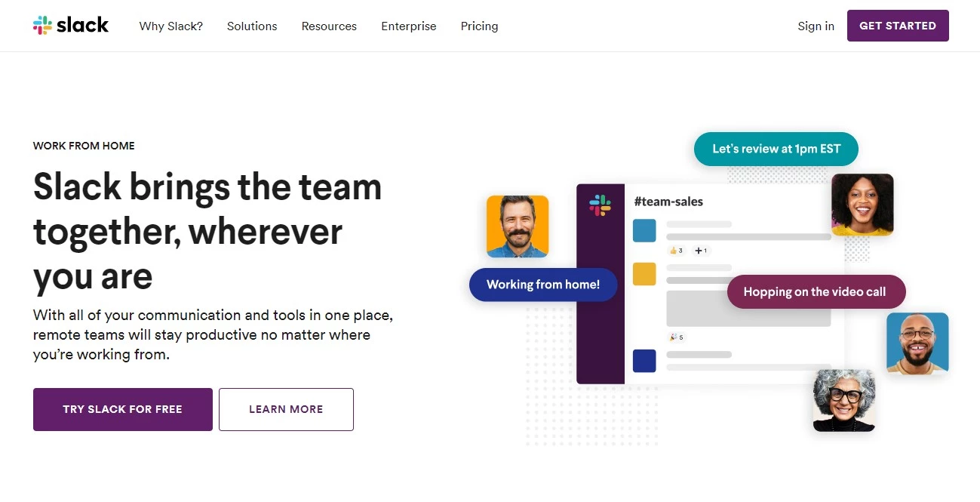This screenshot has height=502, width=980.
Task: Click the Slack logo in the header
Action: point(71,26)
